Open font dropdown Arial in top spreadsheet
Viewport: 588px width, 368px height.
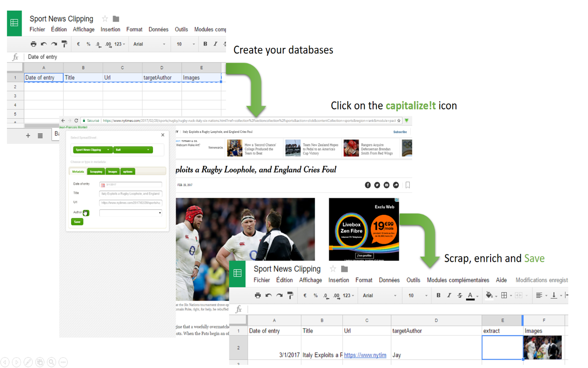(x=149, y=44)
